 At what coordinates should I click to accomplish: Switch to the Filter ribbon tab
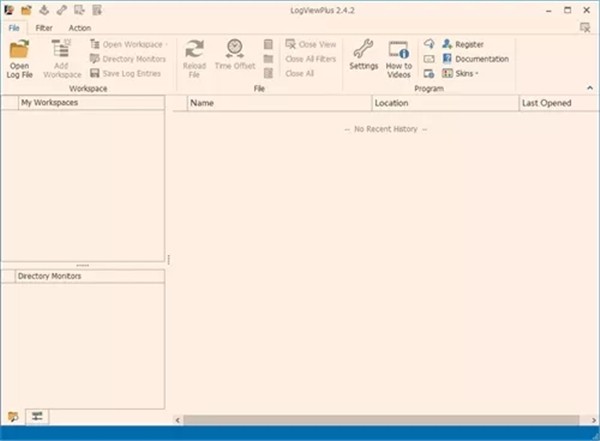click(44, 28)
